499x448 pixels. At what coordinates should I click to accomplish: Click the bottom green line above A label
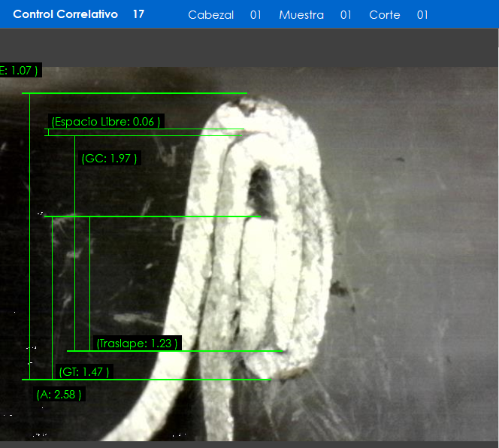point(150,380)
